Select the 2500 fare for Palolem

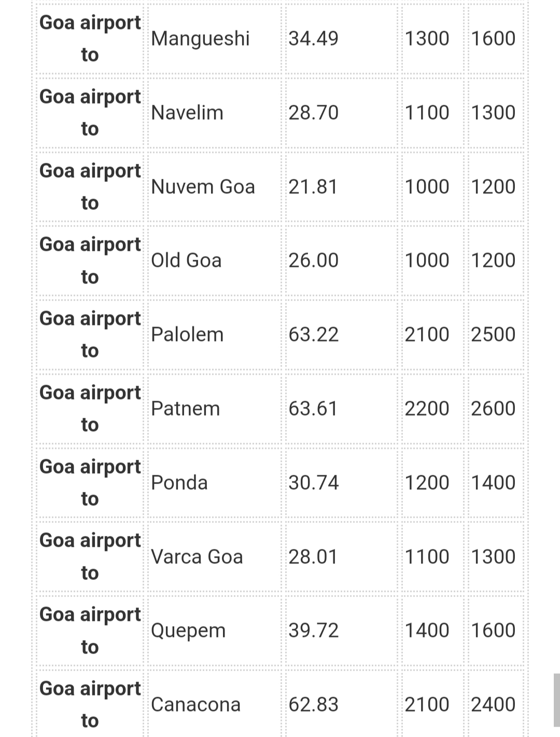[x=493, y=334]
